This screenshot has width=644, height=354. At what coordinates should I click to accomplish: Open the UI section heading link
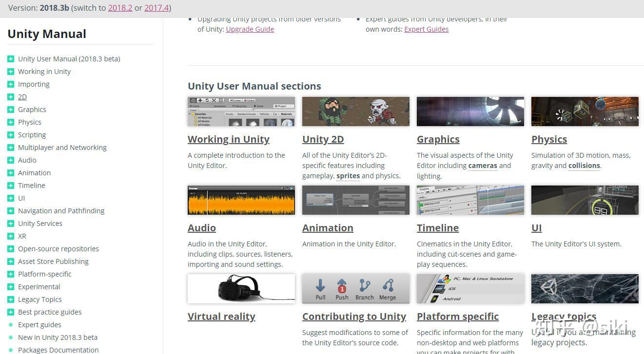click(x=537, y=228)
